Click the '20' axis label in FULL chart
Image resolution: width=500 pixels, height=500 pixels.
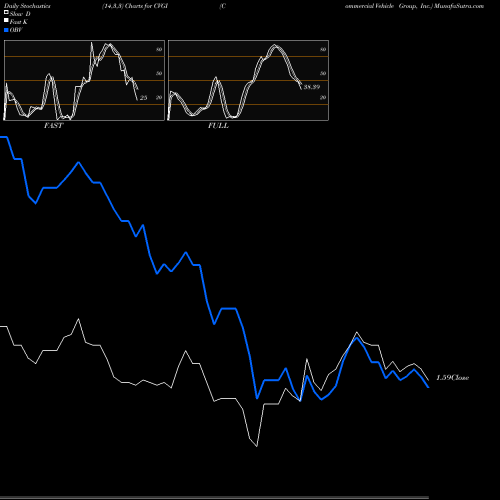[323, 97]
